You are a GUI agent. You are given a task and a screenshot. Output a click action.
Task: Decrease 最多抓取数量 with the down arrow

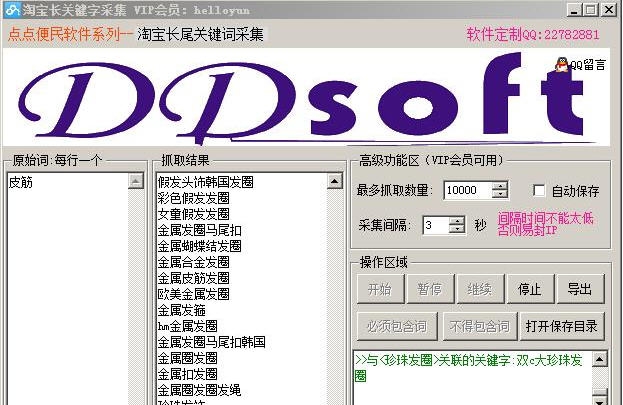coord(499,194)
